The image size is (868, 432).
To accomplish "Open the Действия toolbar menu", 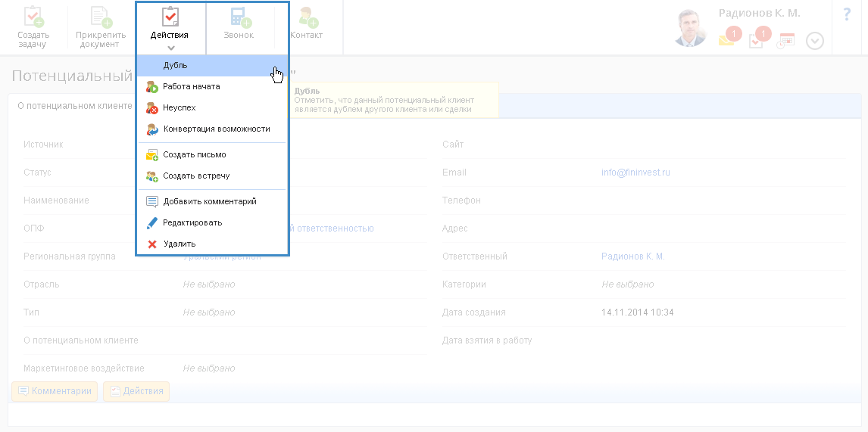I will coord(170,27).
